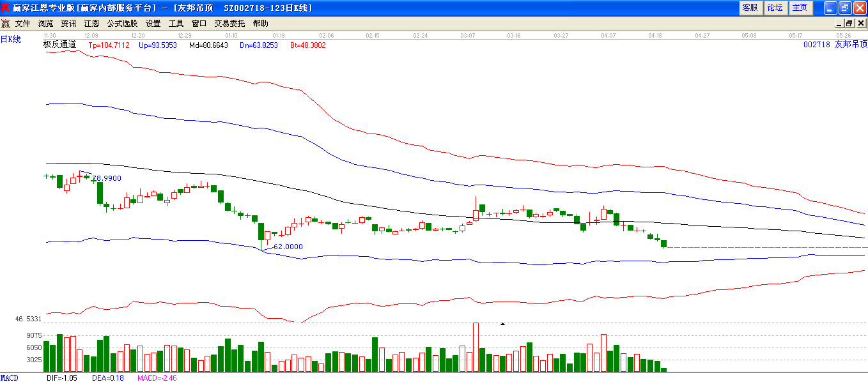Open the 设置 menu
Viewport: 868px width, 382px height.
point(153,24)
